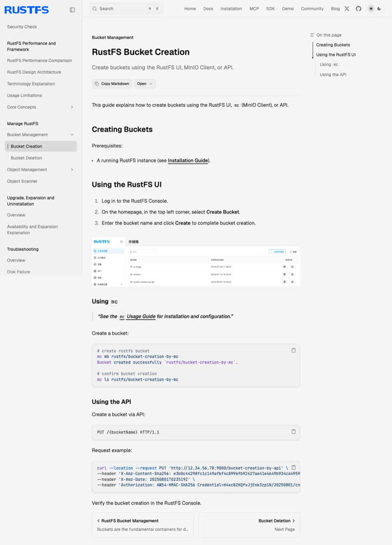This screenshot has width=392, height=545.
Task: Open RustFS Design Architecture in sidebar
Action: (34, 72)
